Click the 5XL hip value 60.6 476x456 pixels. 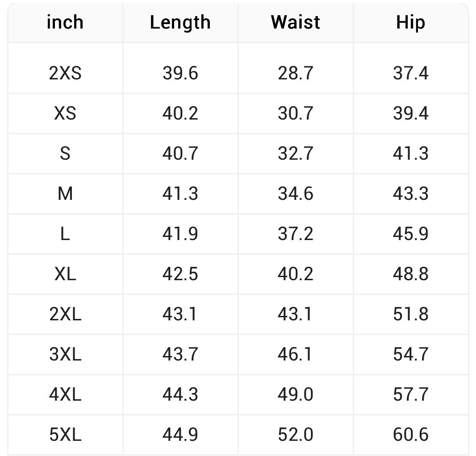point(410,435)
